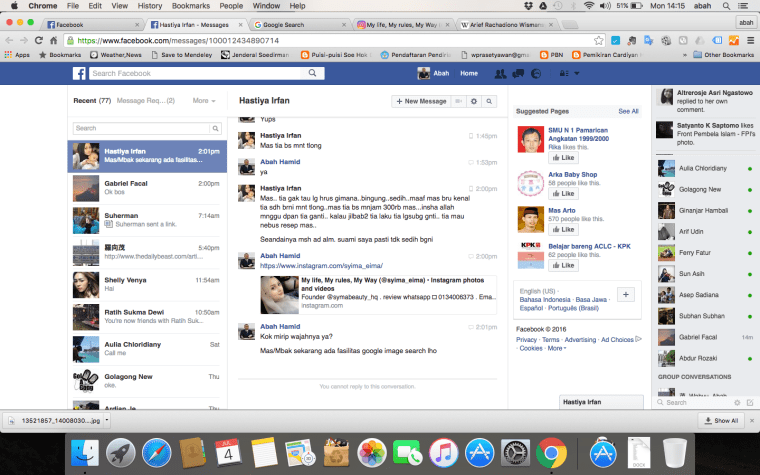This screenshot has width=760, height=475.
Task: Open conversation actions gear icon
Action: (474, 101)
